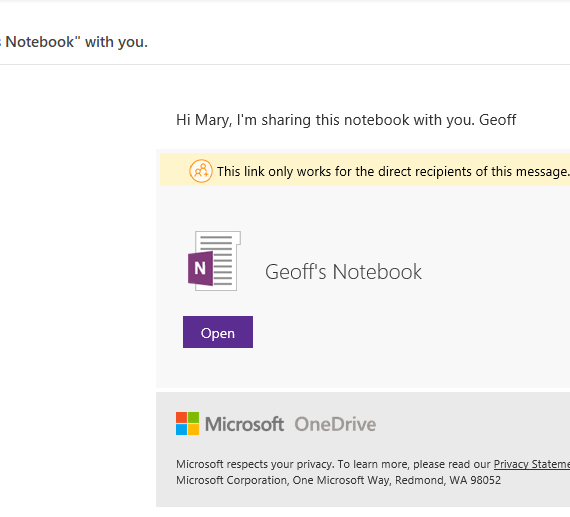Click the email subject ending "with you."

tap(74, 42)
